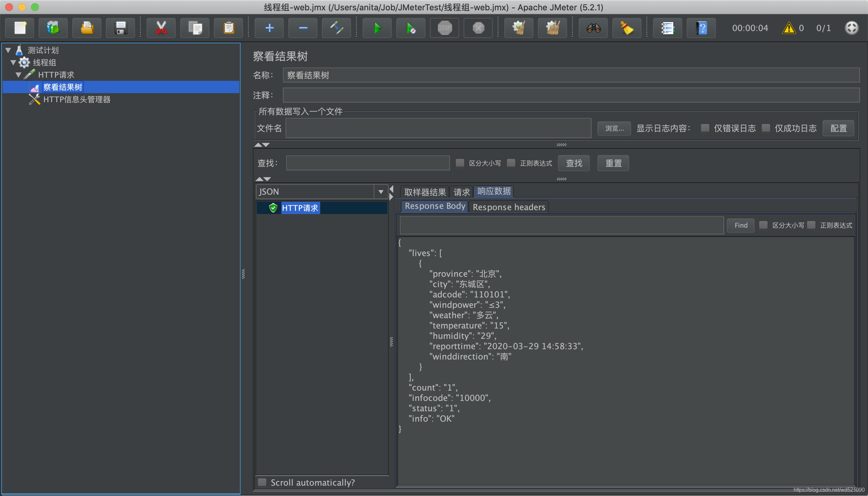The height and width of the screenshot is (496, 868).
Task: Clear results with single broom icon
Action: coord(519,28)
